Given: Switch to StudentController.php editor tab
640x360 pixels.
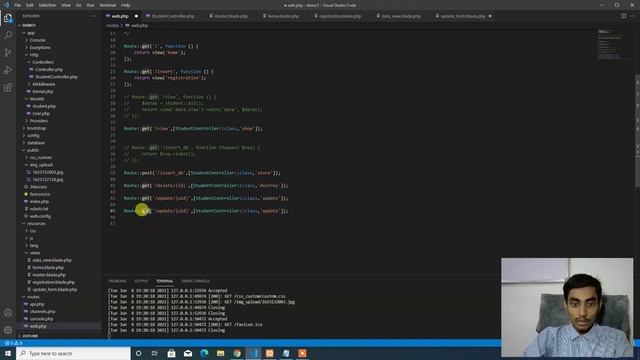Looking at the screenshot, I should pyautogui.click(x=173, y=16).
